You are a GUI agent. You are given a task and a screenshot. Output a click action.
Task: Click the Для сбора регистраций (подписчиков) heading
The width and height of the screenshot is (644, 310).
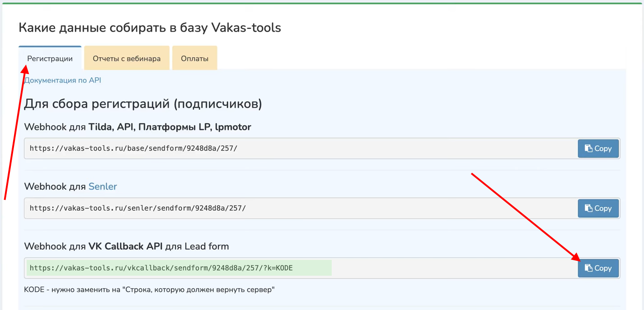[x=143, y=104]
